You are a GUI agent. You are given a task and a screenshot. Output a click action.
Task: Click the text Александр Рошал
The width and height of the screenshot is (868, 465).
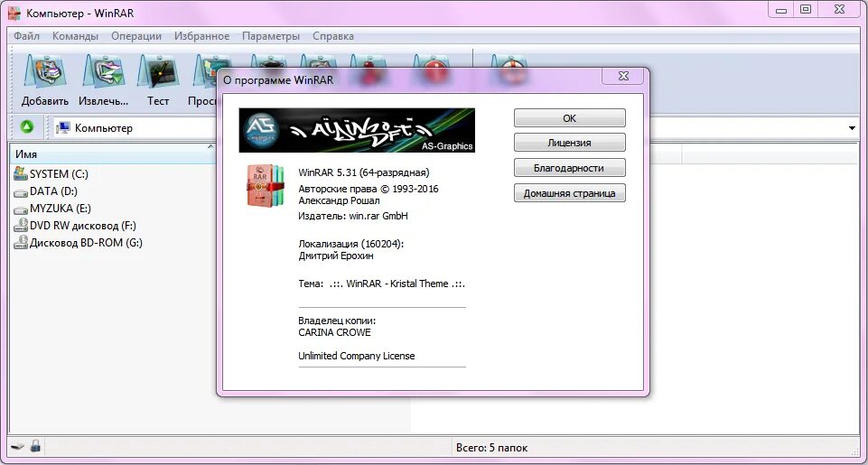(x=339, y=200)
